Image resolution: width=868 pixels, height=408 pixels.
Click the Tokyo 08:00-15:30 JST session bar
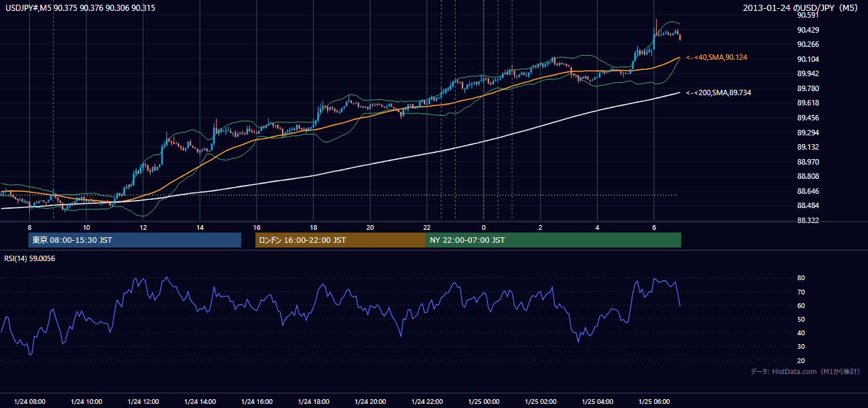click(134, 240)
